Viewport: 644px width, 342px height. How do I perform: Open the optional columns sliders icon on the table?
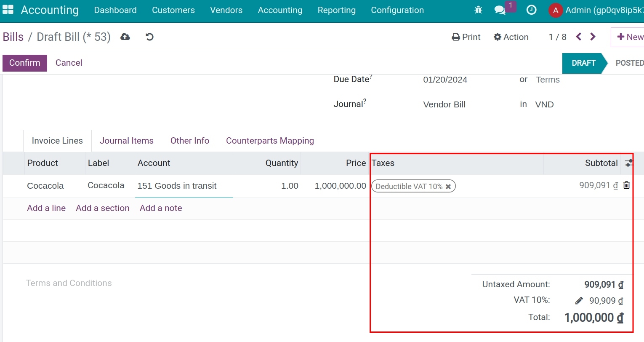629,163
